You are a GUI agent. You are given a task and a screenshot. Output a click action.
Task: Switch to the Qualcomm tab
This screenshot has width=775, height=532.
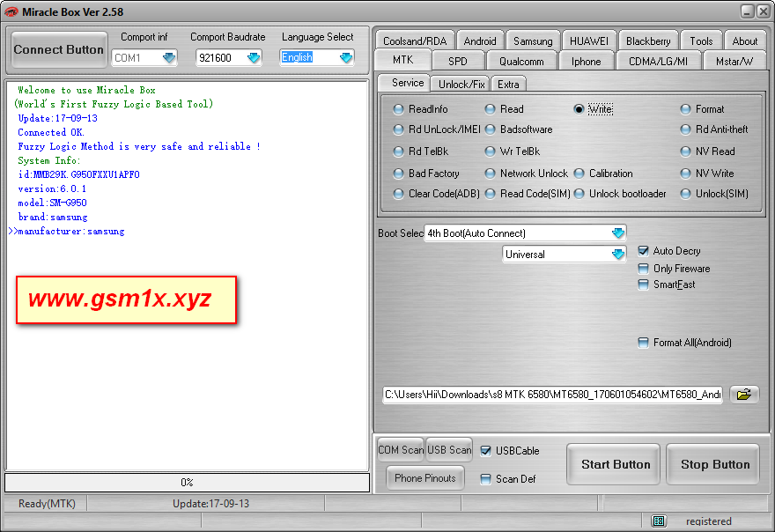[x=521, y=62]
